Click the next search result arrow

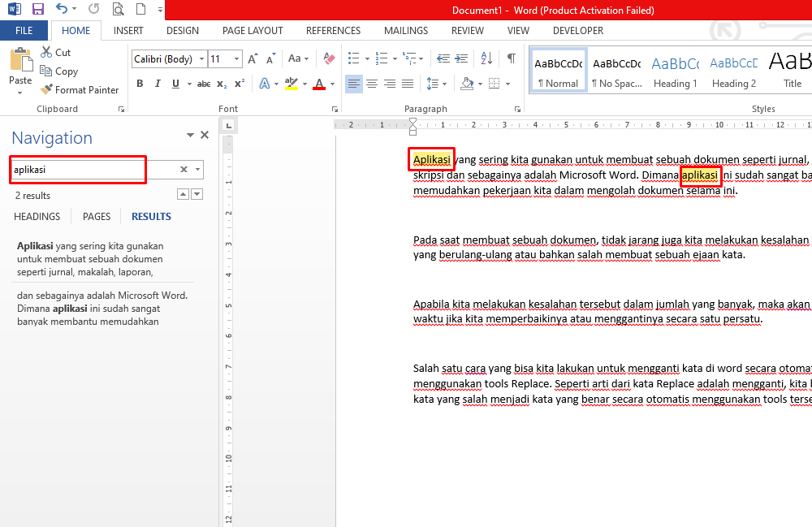(x=196, y=195)
